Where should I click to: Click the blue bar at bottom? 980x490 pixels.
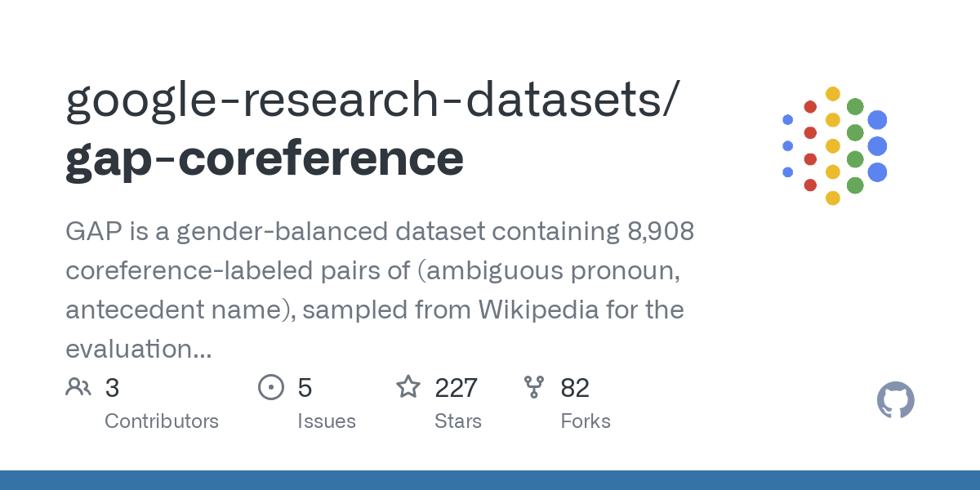pyautogui.click(x=490, y=480)
